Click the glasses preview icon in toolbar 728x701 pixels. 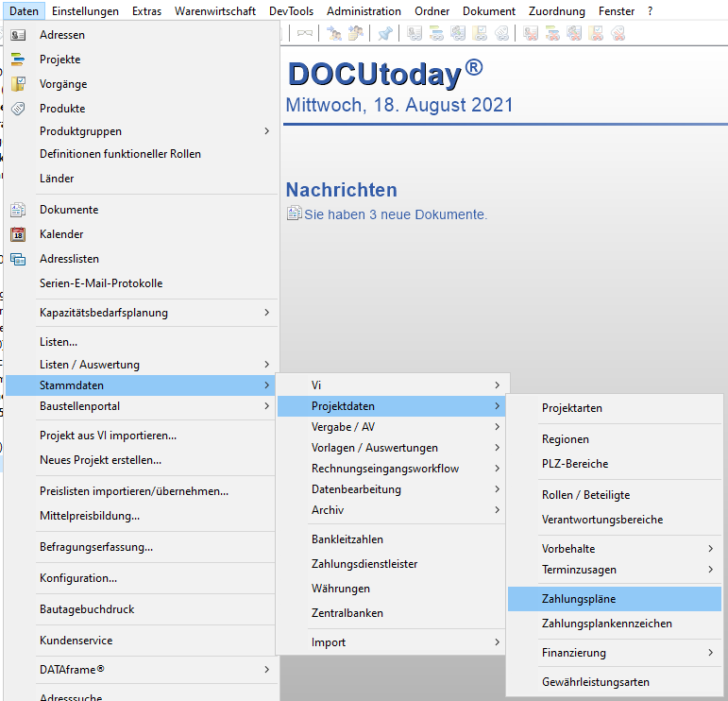click(x=305, y=33)
